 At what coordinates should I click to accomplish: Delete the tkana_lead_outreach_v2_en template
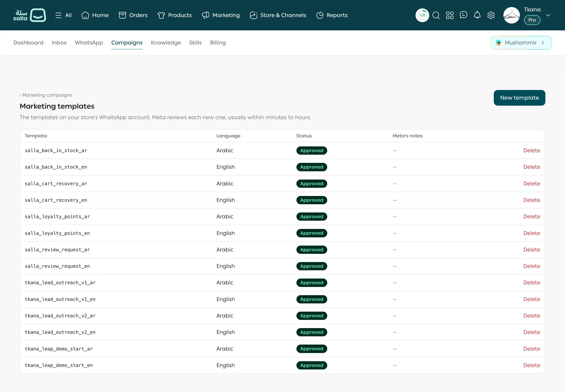pyautogui.click(x=532, y=332)
